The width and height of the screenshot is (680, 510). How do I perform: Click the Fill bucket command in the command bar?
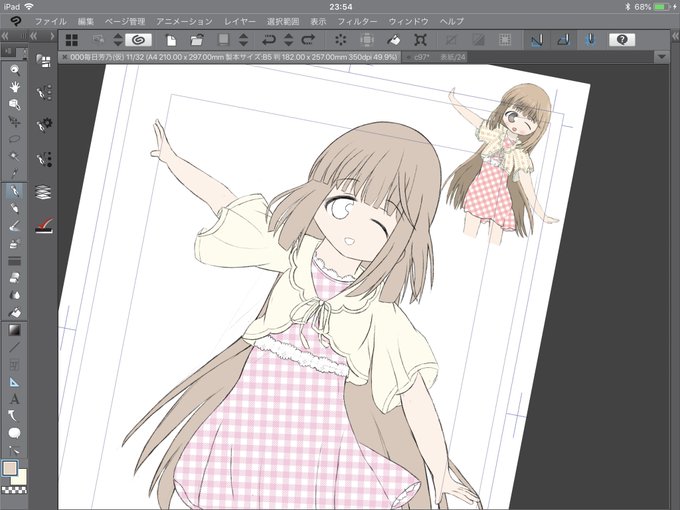pyautogui.click(x=393, y=40)
